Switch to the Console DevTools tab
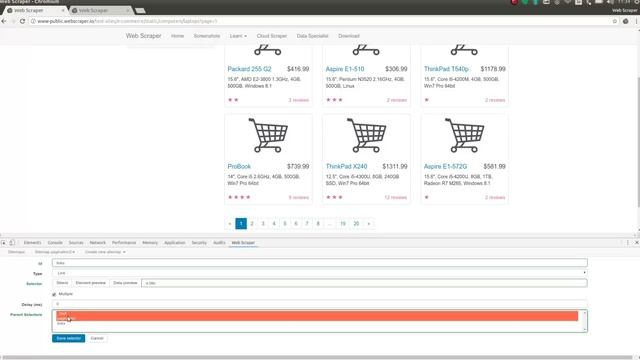This screenshot has height=360, width=640. coord(55,242)
